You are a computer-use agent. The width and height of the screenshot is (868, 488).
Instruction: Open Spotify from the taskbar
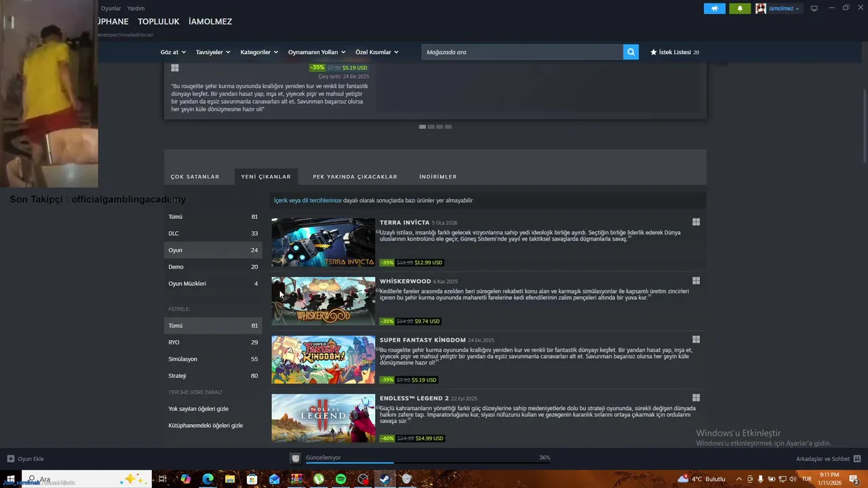[341, 479]
